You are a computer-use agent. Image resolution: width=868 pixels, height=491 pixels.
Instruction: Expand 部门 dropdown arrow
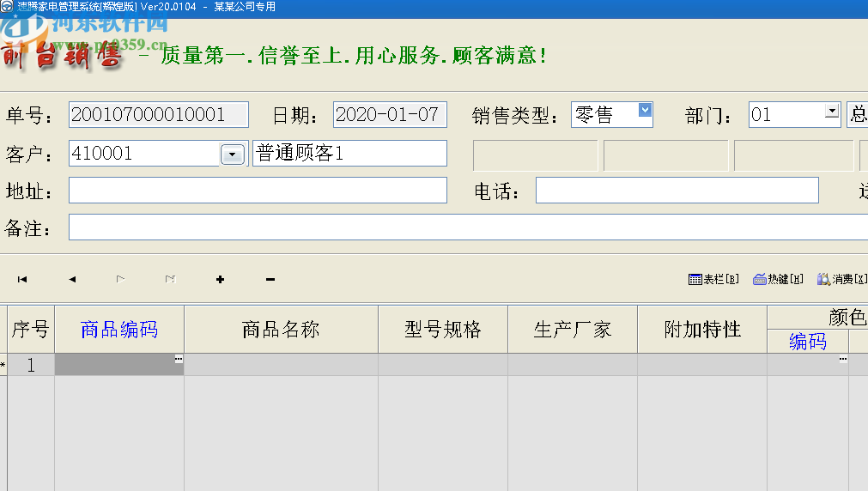831,111
